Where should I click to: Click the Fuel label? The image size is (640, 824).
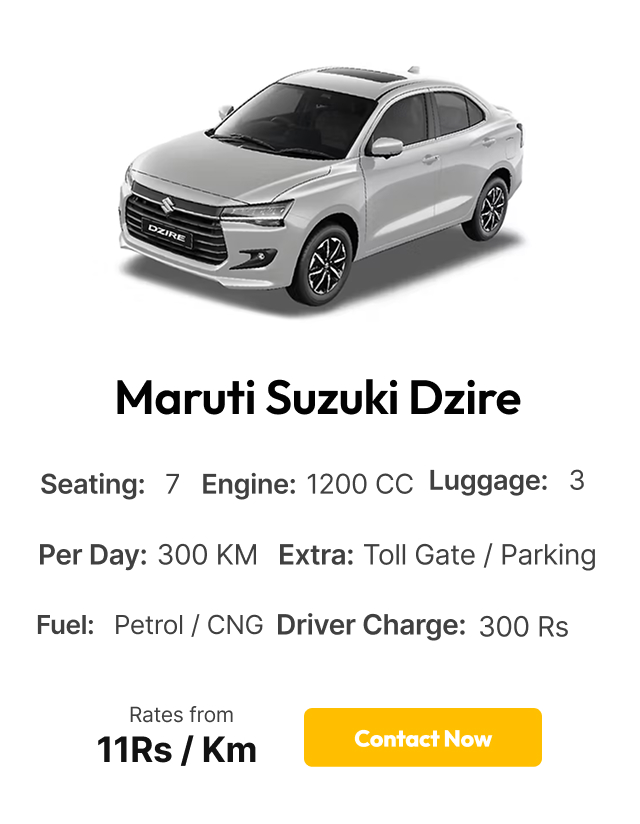tap(65, 625)
